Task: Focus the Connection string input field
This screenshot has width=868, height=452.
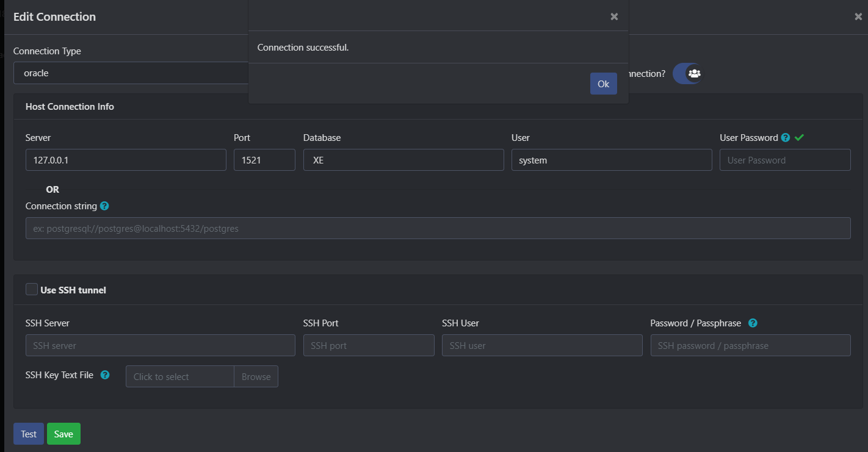Action: coord(438,228)
